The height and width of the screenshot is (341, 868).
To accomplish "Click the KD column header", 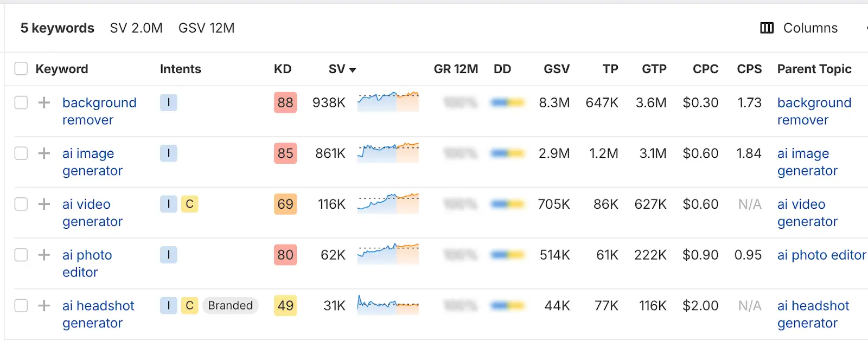I will click(283, 69).
